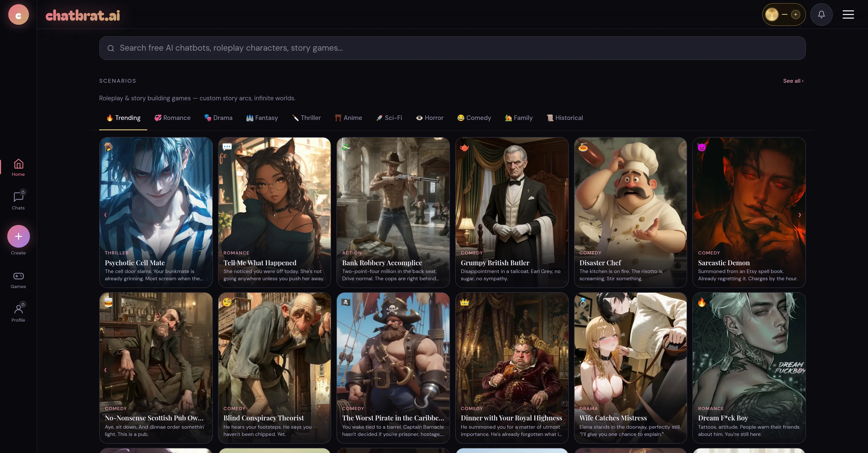Open the Sarcastic Demon scenario card
The image size is (868, 453).
pyautogui.click(x=749, y=213)
